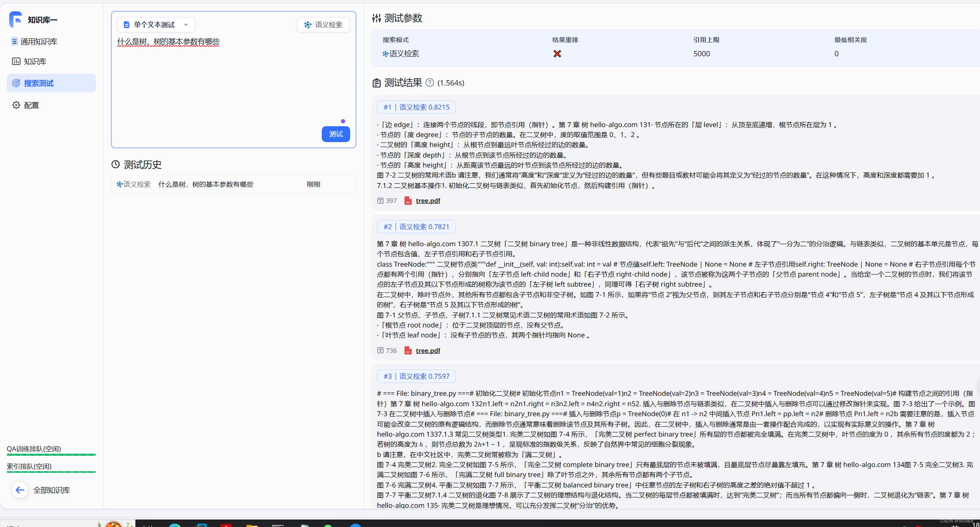Click the 搜索模式 column header
The image size is (980, 527).
[396, 40]
